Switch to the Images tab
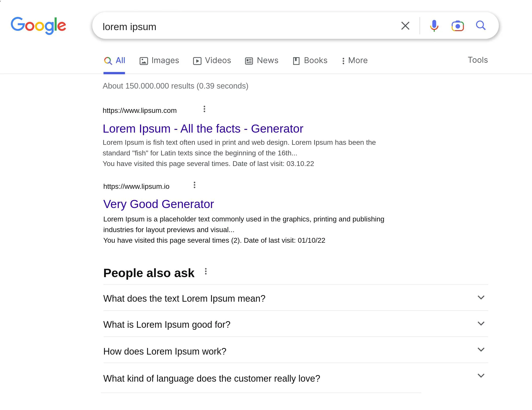 click(x=159, y=60)
